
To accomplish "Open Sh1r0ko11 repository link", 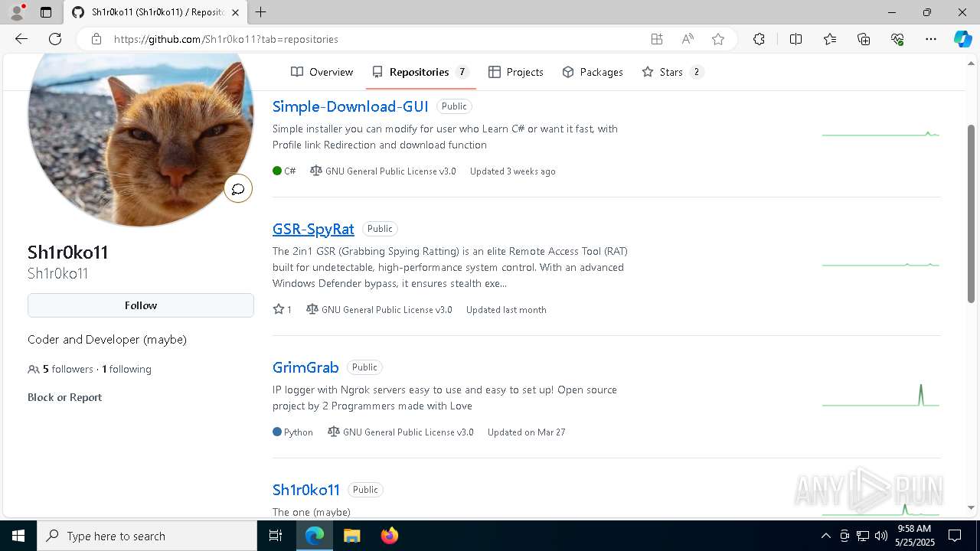I will point(306,490).
